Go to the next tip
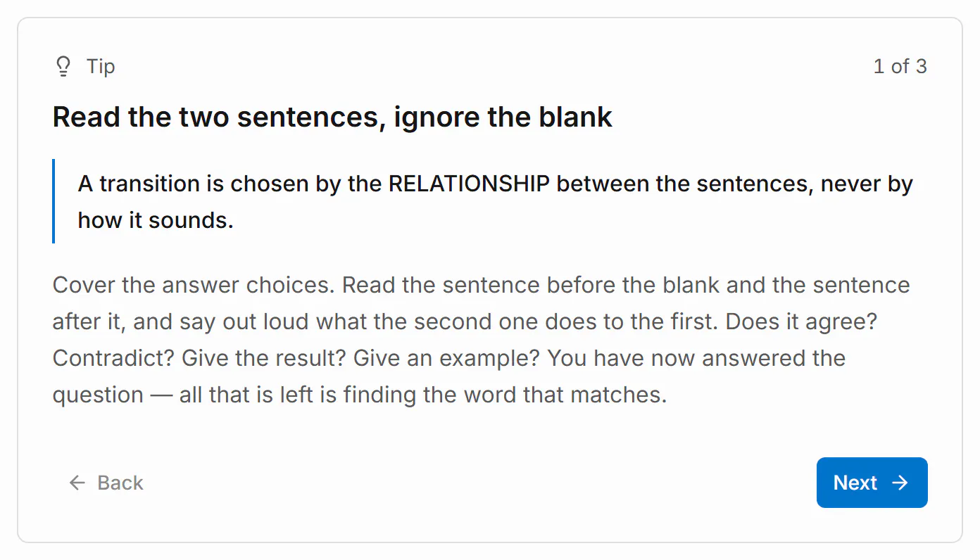980x560 pixels. click(872, 483)
